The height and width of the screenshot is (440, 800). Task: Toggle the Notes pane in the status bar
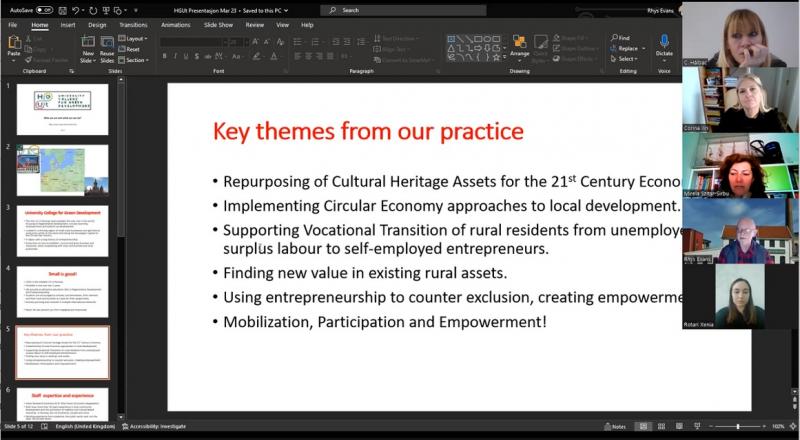coord(617,427)
